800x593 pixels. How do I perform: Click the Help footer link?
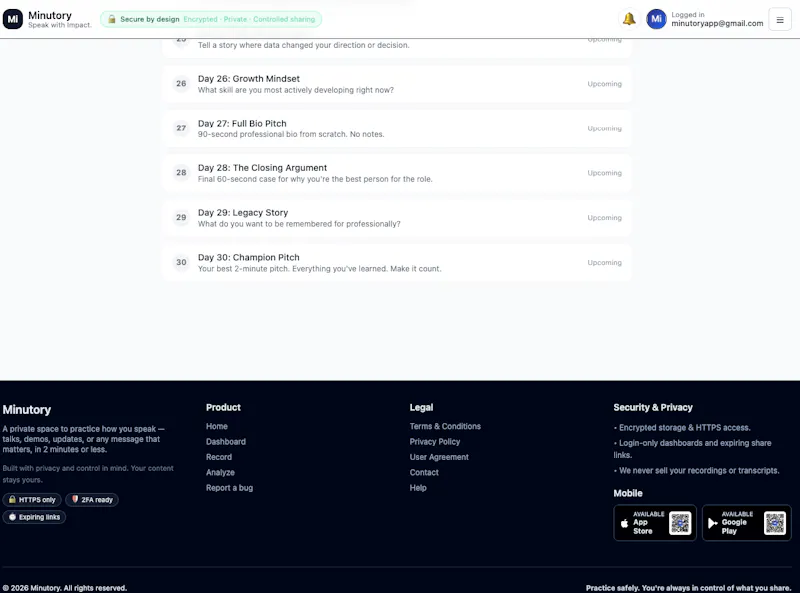418,488
